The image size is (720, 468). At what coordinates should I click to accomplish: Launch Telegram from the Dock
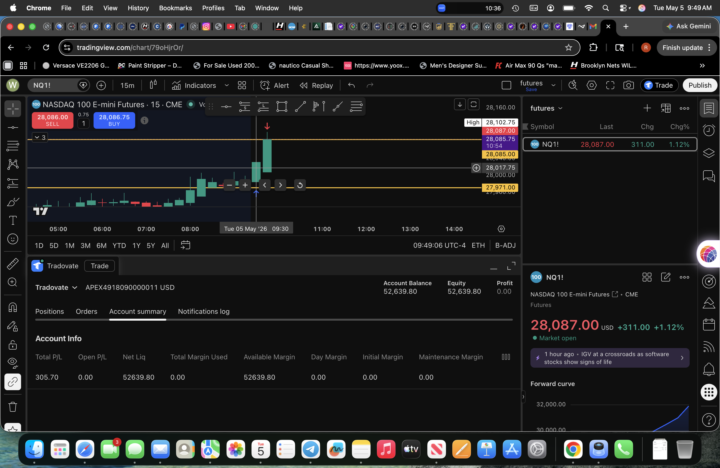[x=310, y=449]
